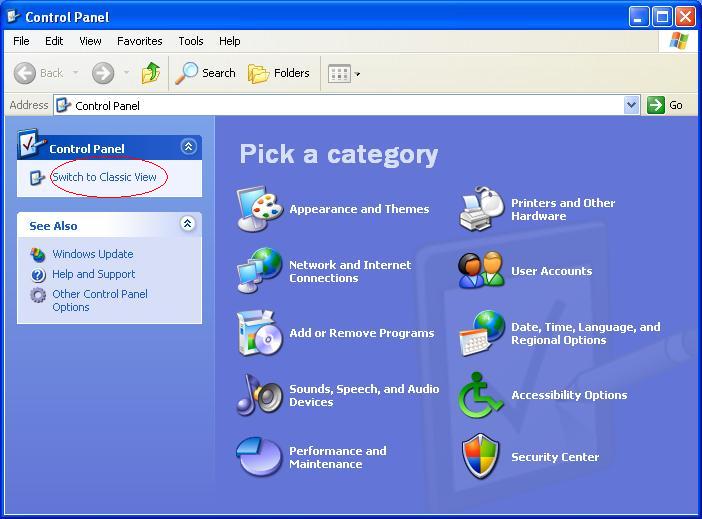The image size is (702, 519).
Task: Click Add or Remove Programs text link
Action: 362,333
